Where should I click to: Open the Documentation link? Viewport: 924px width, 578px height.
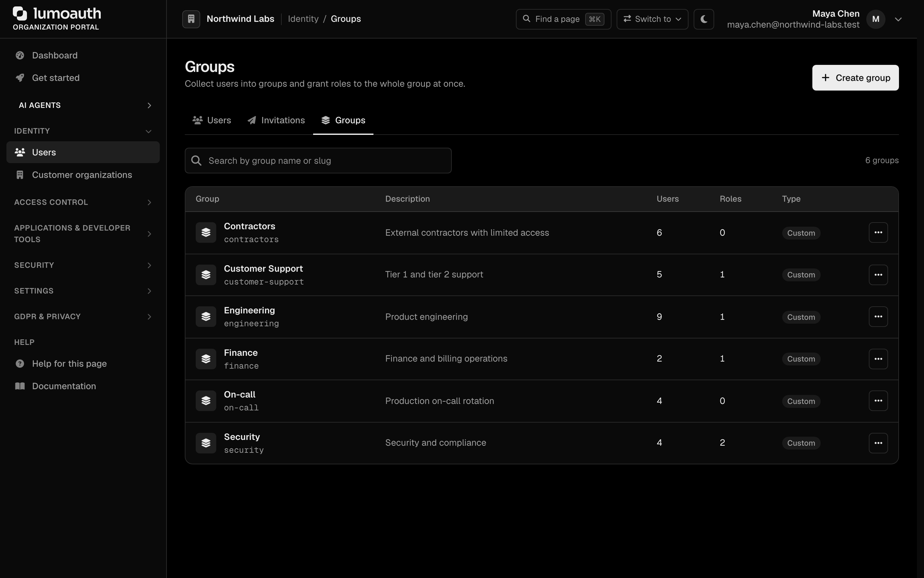pos(83,386)
